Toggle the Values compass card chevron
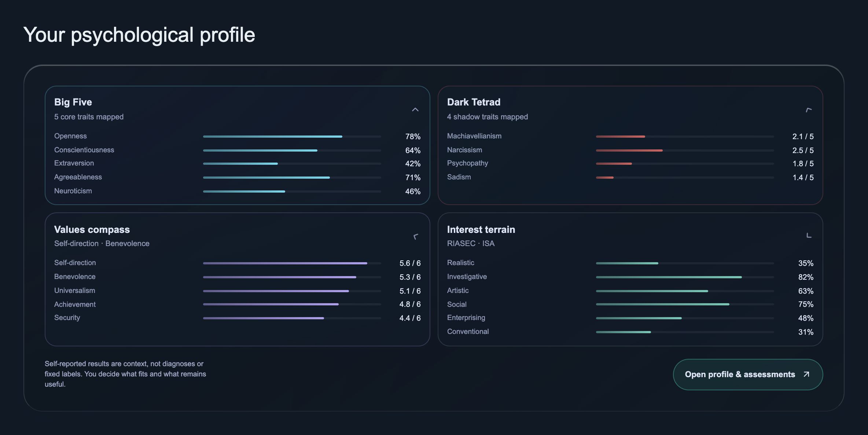This screenshot has width=868, height=435. [x=415, y=237]
